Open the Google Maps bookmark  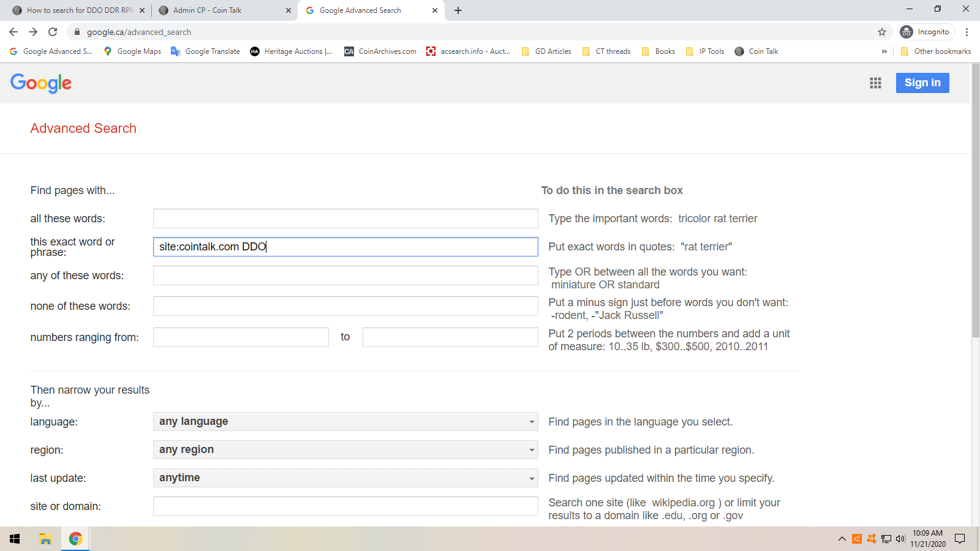pyautogui.click(x=132, y=51)
